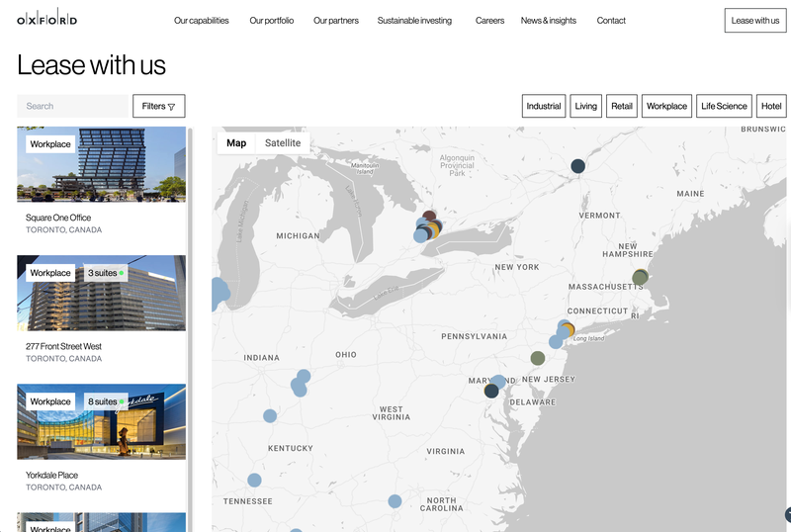Click the dark marker near Maryland
This screenshot has height=532, width=791.
[491, 391]
